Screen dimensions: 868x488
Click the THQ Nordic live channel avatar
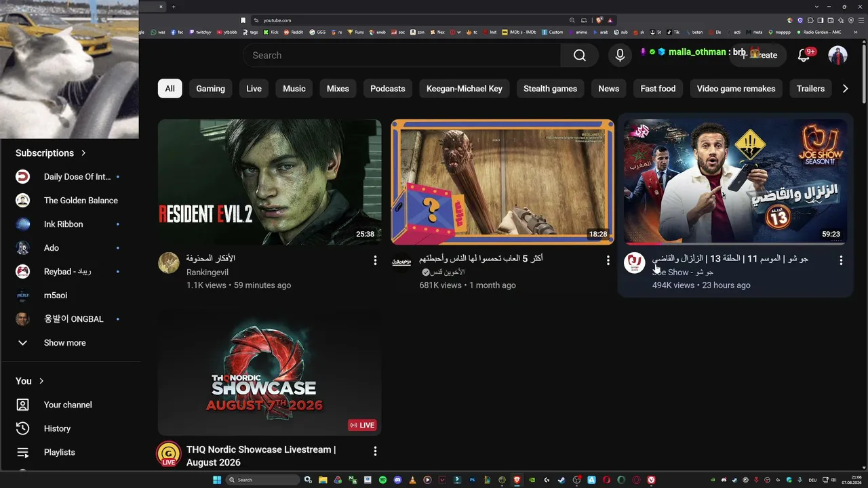(169, 454)
